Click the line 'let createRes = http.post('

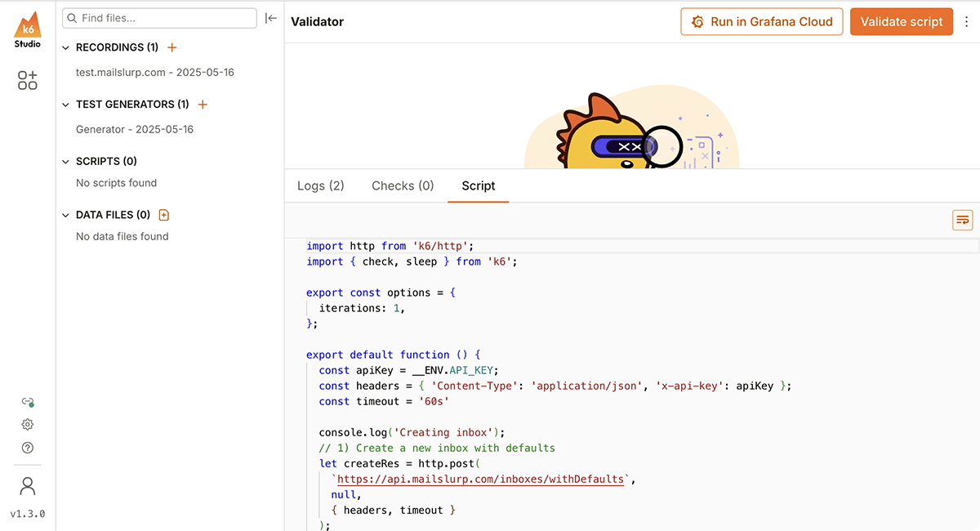click(x=400, y=464)
